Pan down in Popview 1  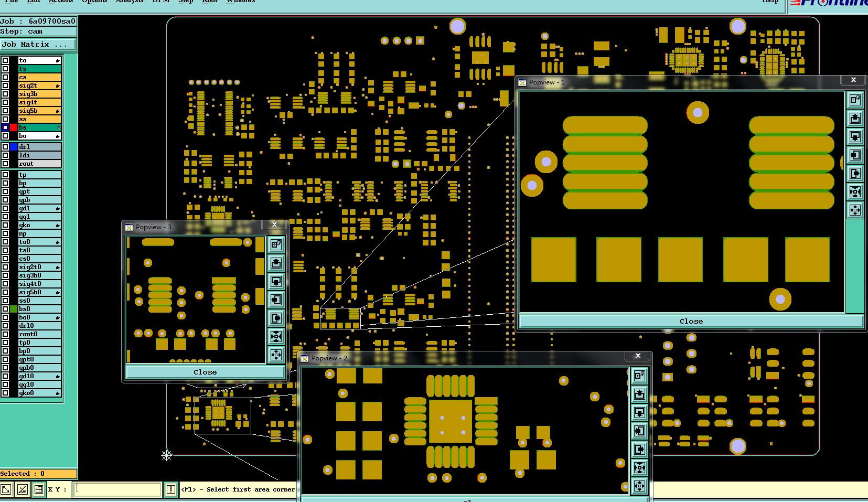(855, 136)
